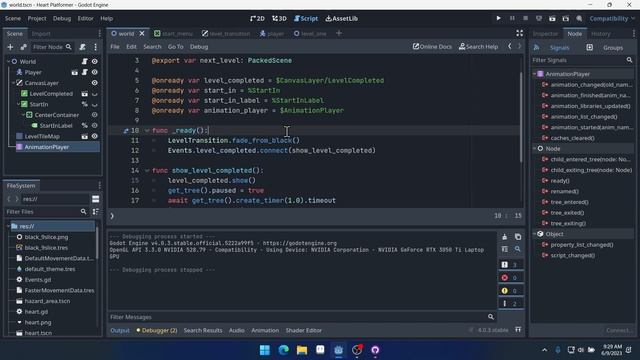Fold the show_level_completed function
Image resolution: width=640 pixels, height=360 pixels.
point(147,171)
